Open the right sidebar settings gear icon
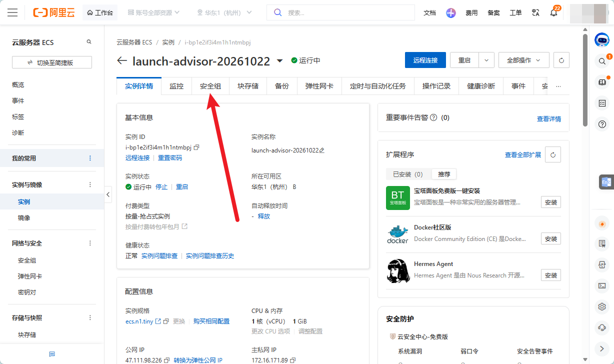Screen dimensions: 614x364 click(x=602, y=306)
